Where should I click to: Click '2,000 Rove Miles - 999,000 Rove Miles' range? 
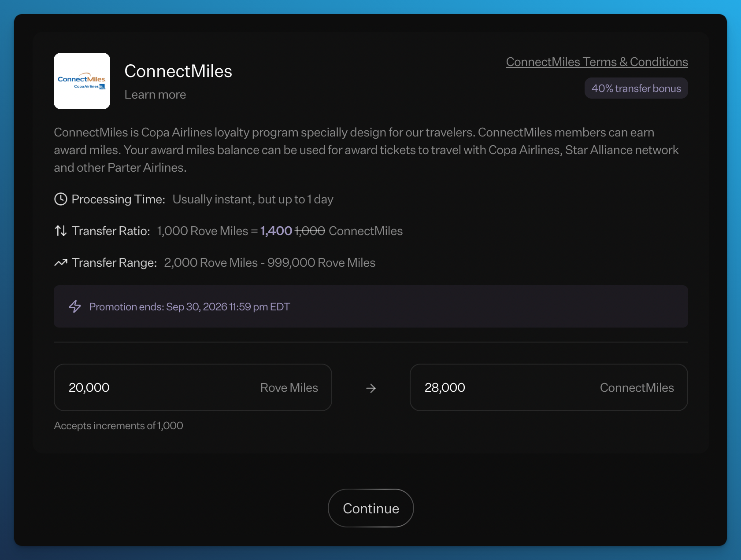pos(270,263)
